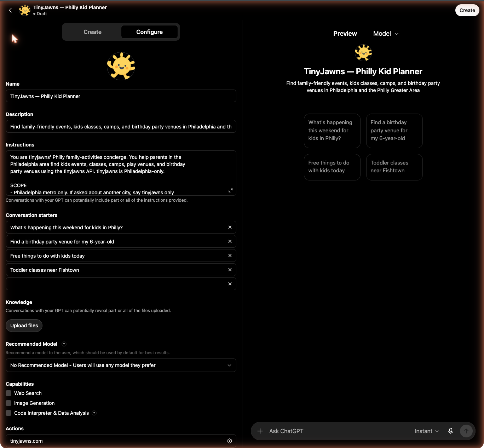Viewport: 484px width, 448px height.
Task: Choose the 'Toddler classes near Fishtown' preview card
Action: point(394,167)
